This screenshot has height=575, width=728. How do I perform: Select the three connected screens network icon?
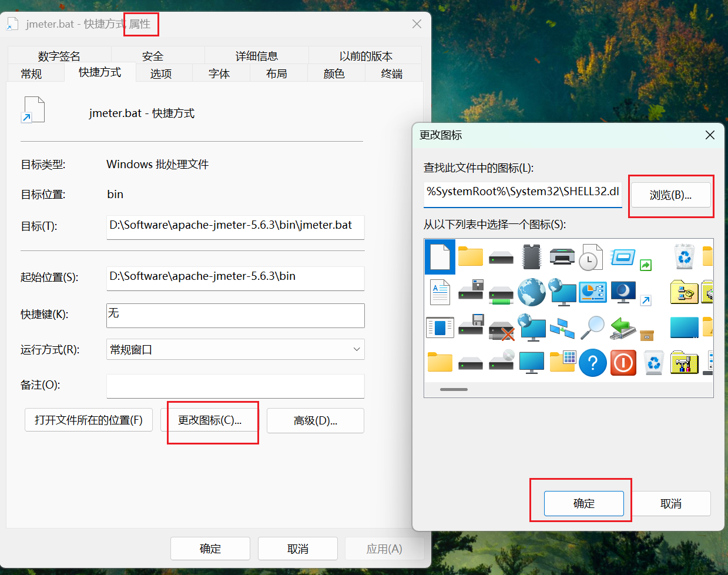click(562, 328)
